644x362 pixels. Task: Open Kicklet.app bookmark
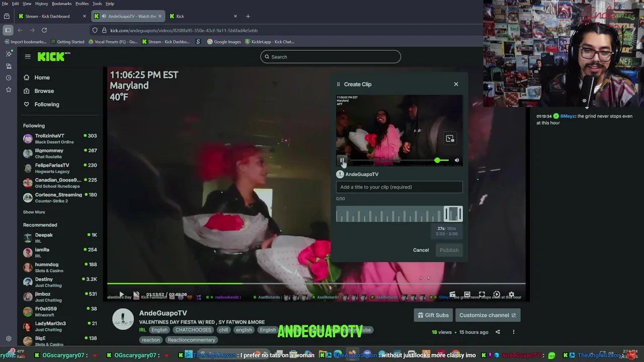(x=269, y=42)
